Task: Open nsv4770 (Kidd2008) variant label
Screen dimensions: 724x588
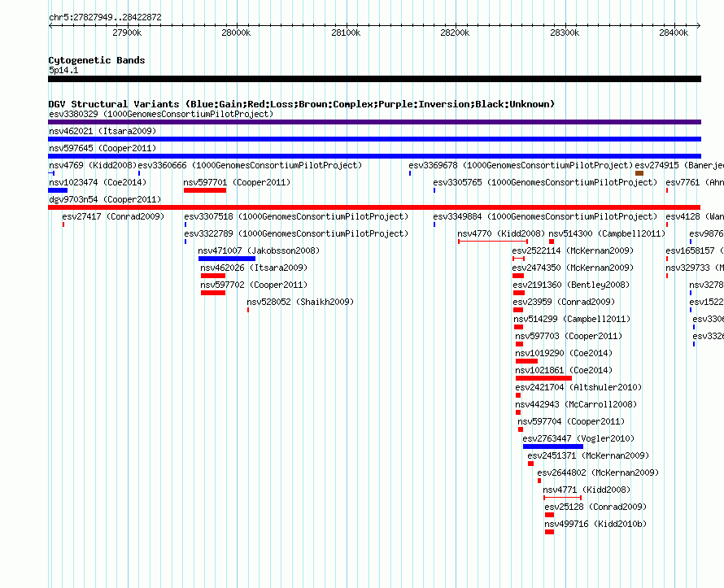Action: tap(501, 233)
